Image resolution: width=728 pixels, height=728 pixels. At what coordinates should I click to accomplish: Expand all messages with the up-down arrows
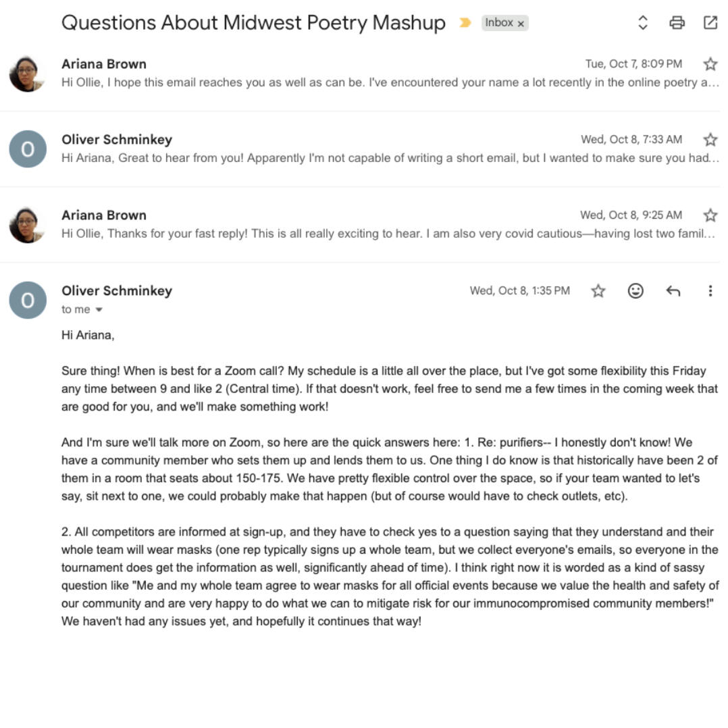pos(643,23)
